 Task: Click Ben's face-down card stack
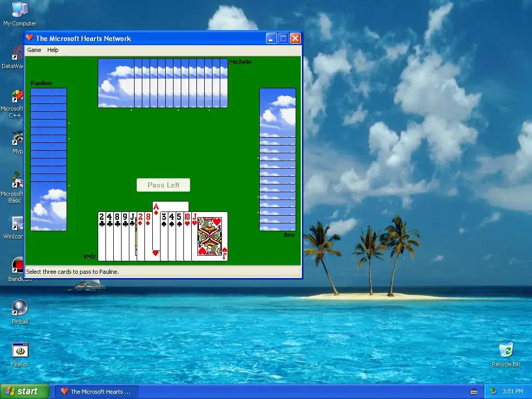(x=277, y=159)
